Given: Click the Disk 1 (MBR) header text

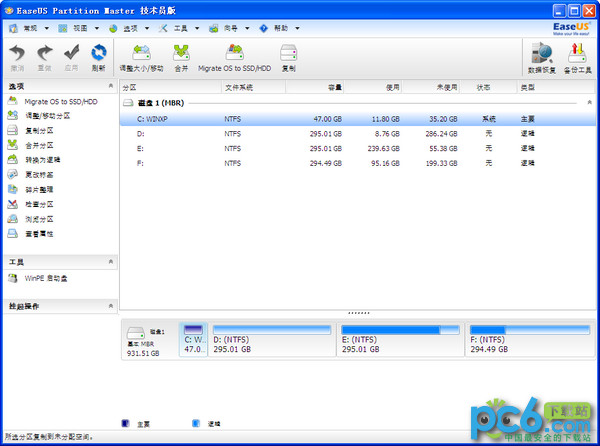Looking at the screenshot, I should (161, 103).
